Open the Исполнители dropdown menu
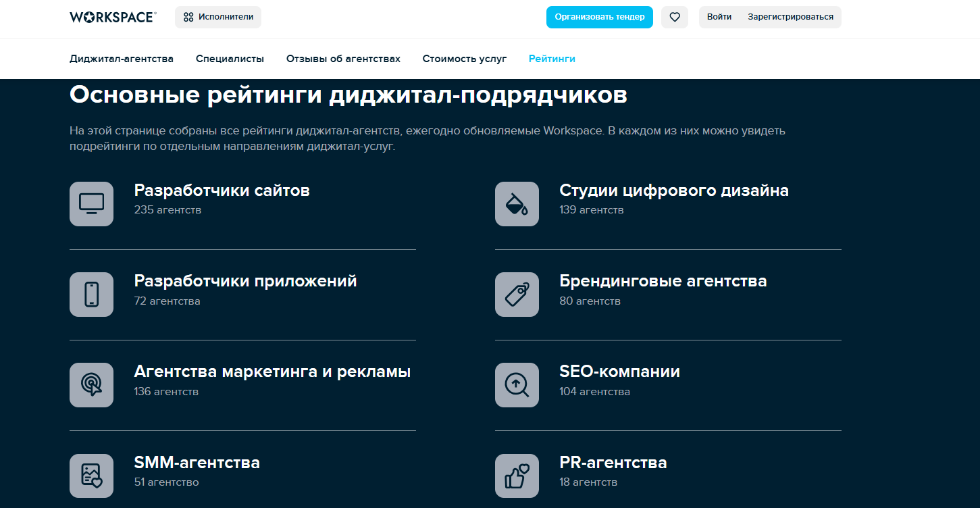Viewport: 980px width, 508px height. [218, 17]
